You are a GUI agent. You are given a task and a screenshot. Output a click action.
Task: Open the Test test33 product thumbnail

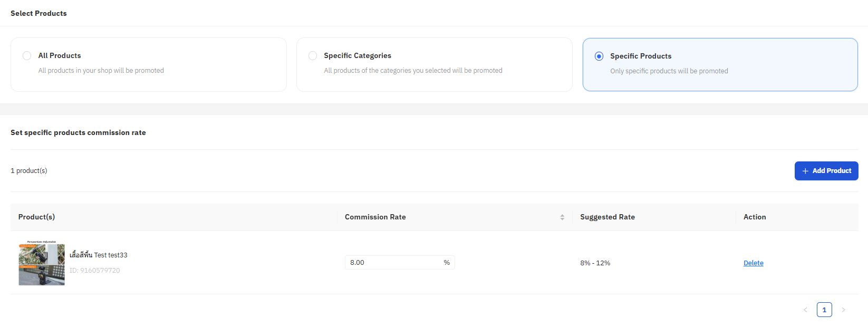click(42, 263)
